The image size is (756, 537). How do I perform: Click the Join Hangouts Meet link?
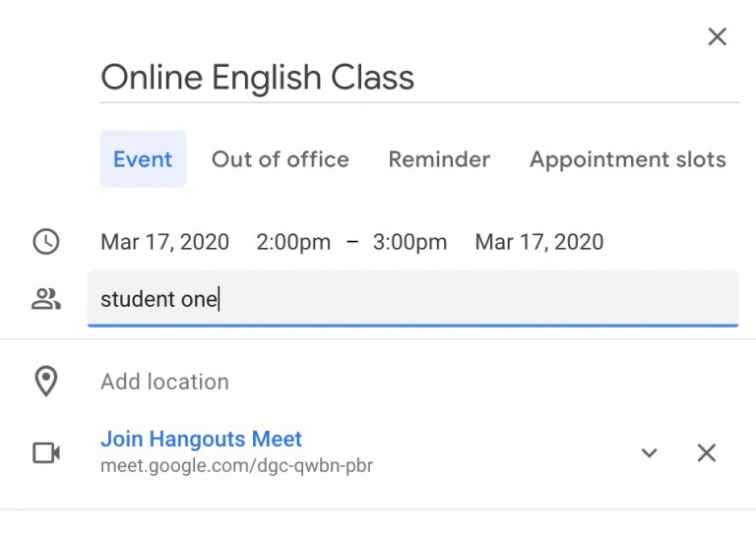coord(202,439)
